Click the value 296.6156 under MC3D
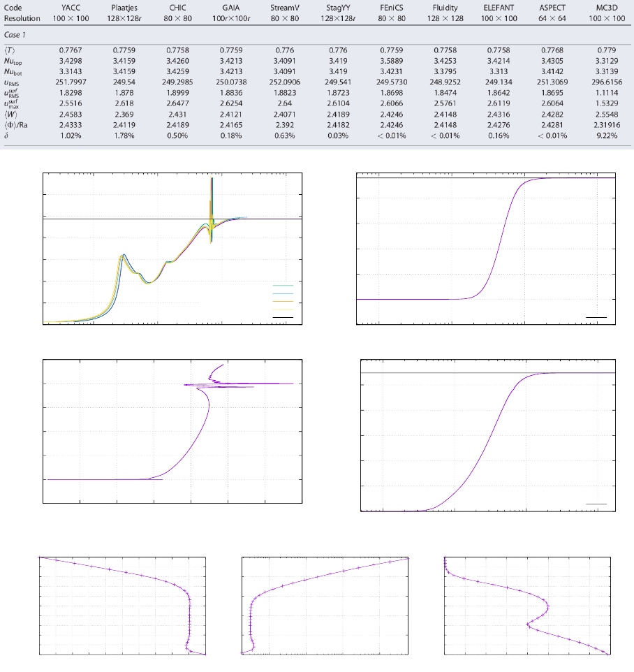 point(607,82)
